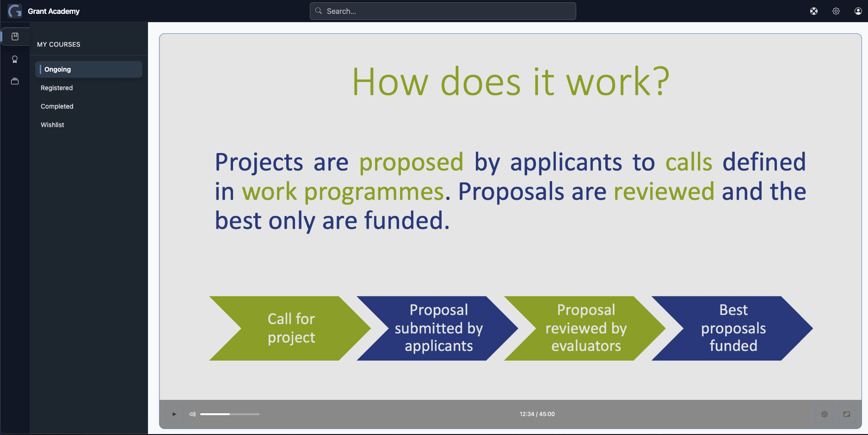
Task: Adjust the video volume slider
Action: click(x=230, y=414)
